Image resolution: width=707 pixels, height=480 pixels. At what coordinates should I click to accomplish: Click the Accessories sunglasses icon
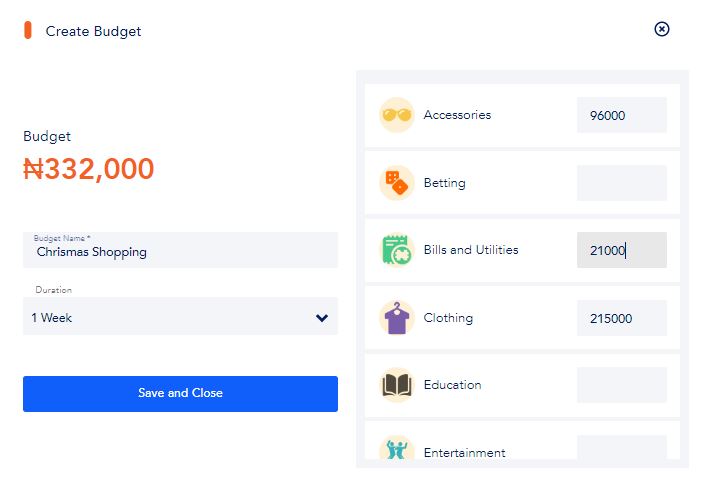point(396,115)
